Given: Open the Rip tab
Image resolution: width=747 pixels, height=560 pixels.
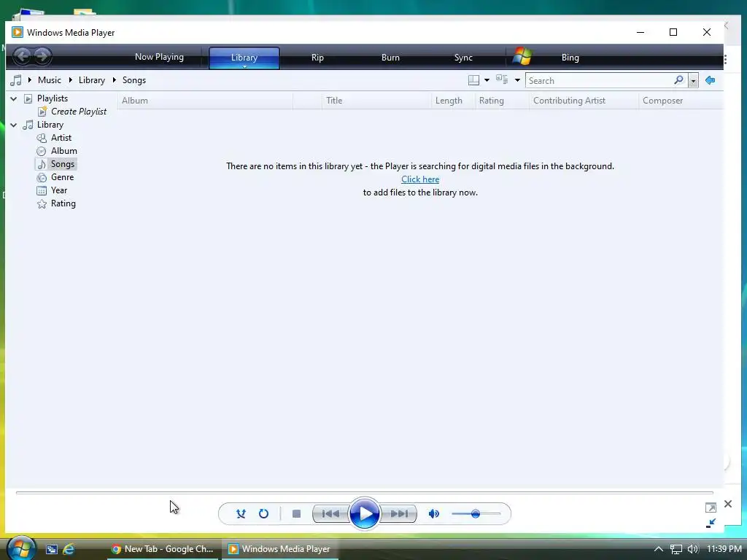Looking at the screenshot, I should (x=317, y=58).
